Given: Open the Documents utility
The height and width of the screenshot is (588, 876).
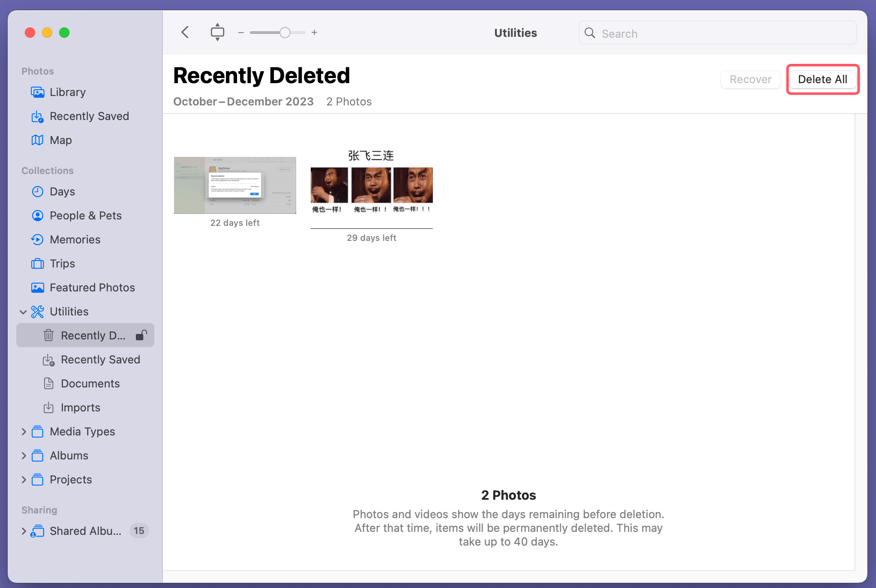Looking at the screenshot, I should pyautogui.click(x=90, y=383).
